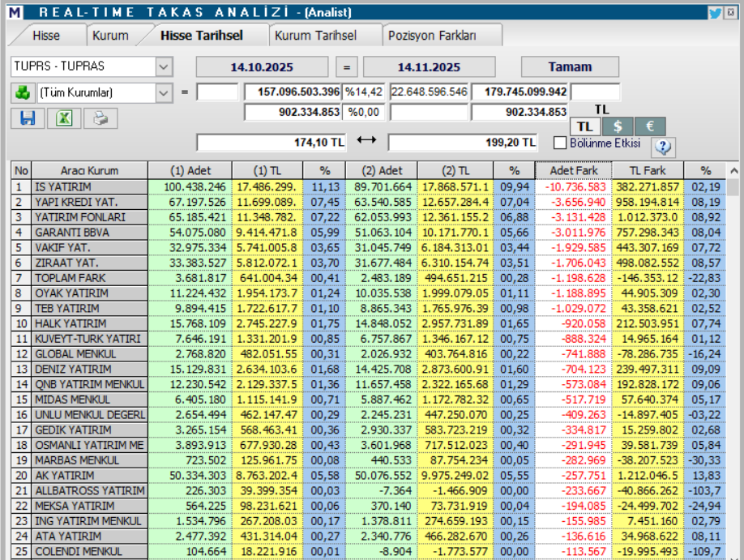Click the 174,10 TL price field
744x560 pixels.
click(272, 143)
